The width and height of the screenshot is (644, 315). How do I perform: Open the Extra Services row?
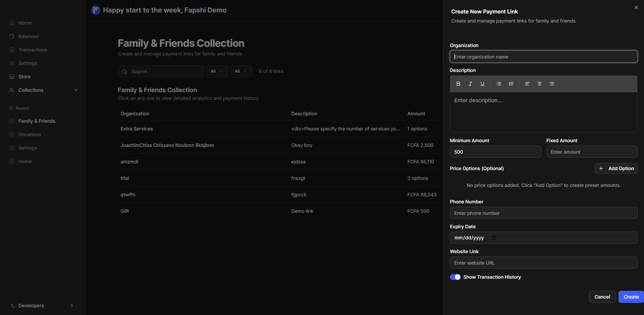[280, 129]
